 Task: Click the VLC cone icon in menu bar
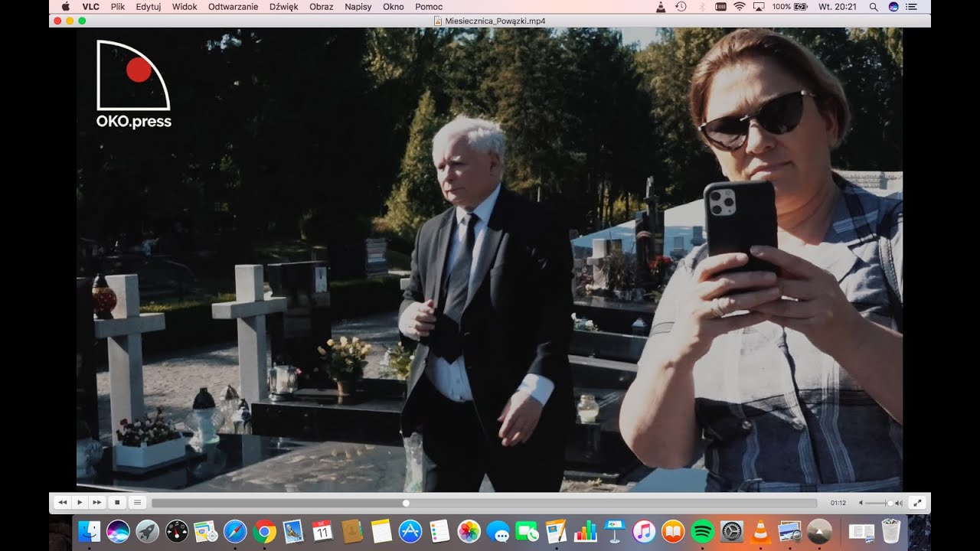coord(661,6)
